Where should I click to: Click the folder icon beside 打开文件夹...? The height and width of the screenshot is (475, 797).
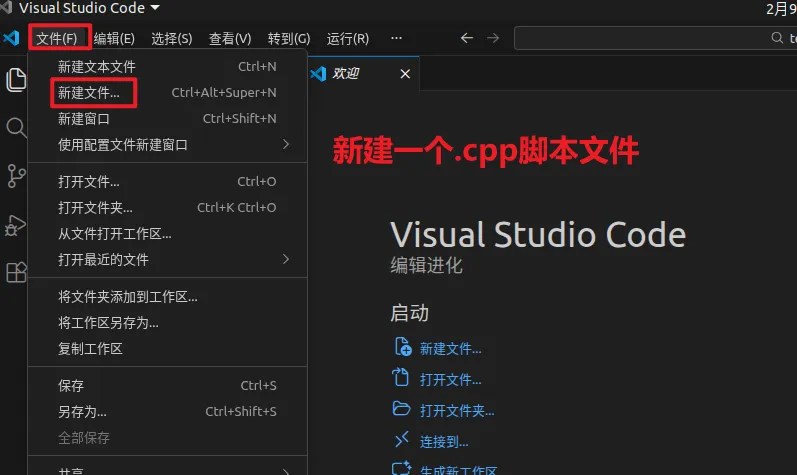tap(401, 408)
